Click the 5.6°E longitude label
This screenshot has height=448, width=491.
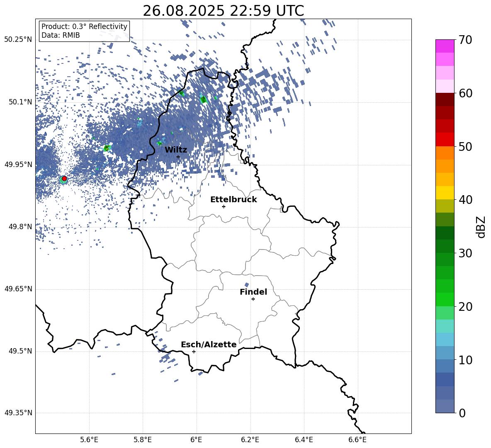[x=89, y=440]
